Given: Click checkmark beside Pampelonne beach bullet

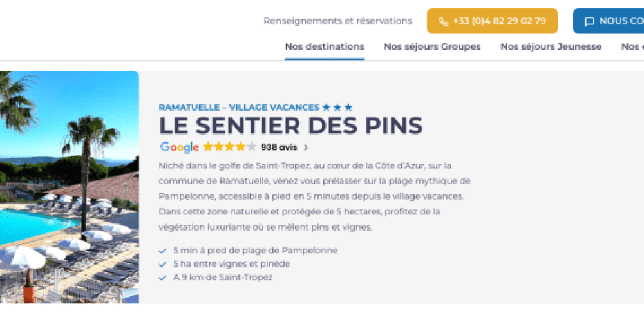Looking at the screenshot, I should 162,251.
